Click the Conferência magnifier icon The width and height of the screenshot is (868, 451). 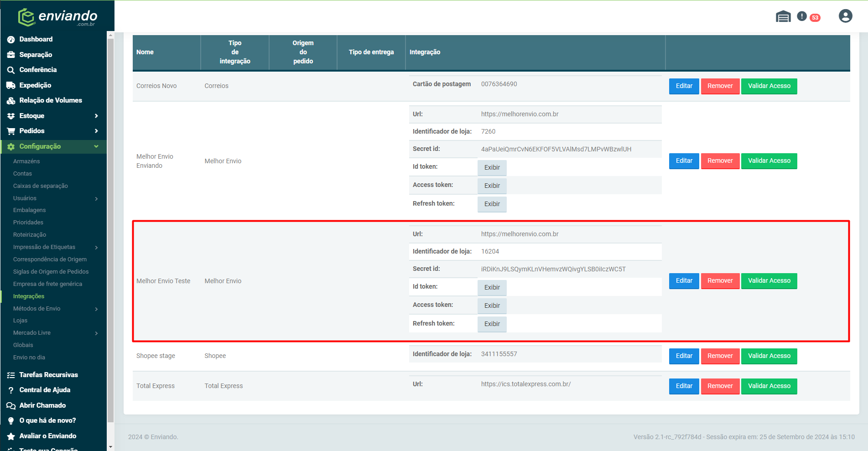[x=11, y=70]
